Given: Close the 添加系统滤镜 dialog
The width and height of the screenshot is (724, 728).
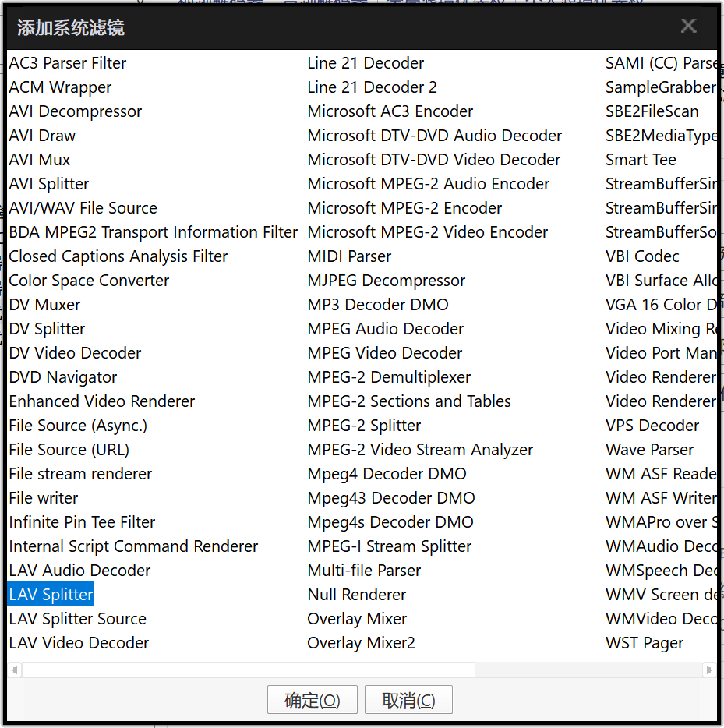Looking at the screenshot, I should click(688, 27).
